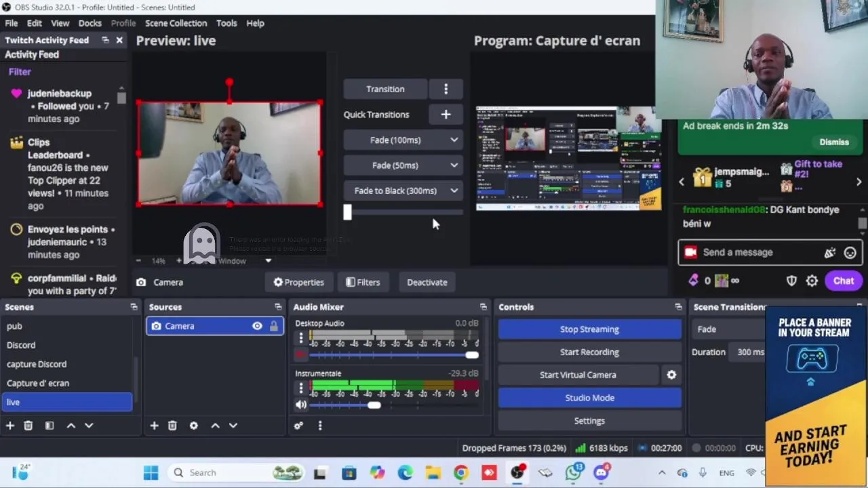The image size is (868, 488).
Task: Mute the Instrumentale audio channel
Action: 301,405
